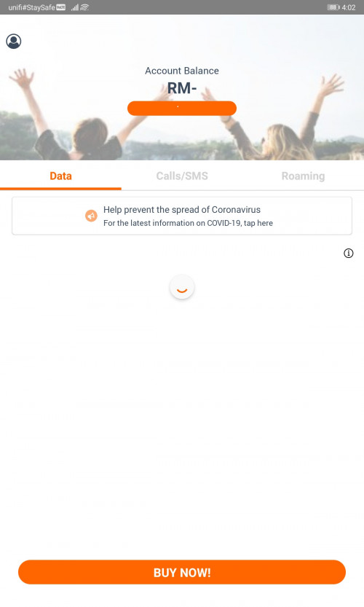Image resolution: width=364 pixels, height=607 pixels.
Task: Tap the battery indicator icon
Action: (x=333, y=7)
